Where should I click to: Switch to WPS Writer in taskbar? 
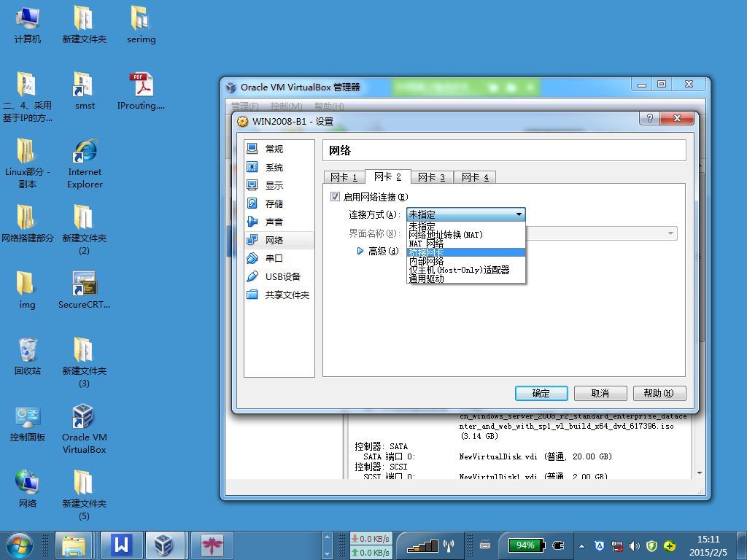pos(121,545)
